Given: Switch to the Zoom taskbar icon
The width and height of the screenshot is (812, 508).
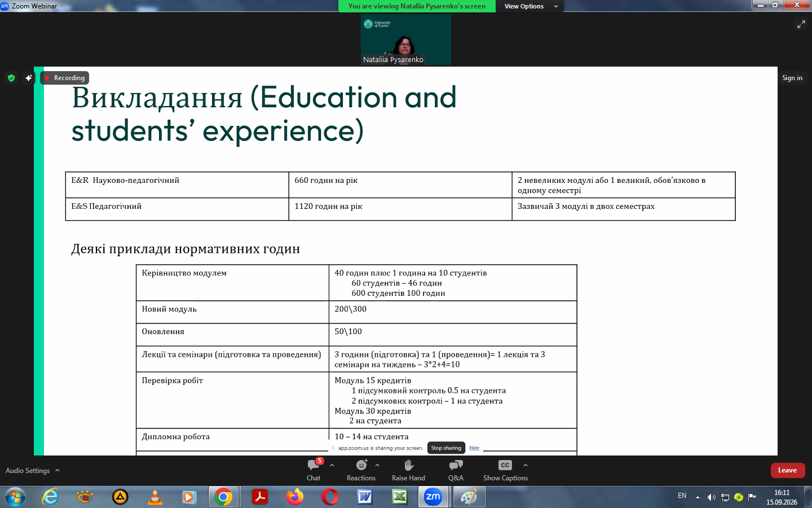Looking at the screenshot, I should click(x=433, y=497).
